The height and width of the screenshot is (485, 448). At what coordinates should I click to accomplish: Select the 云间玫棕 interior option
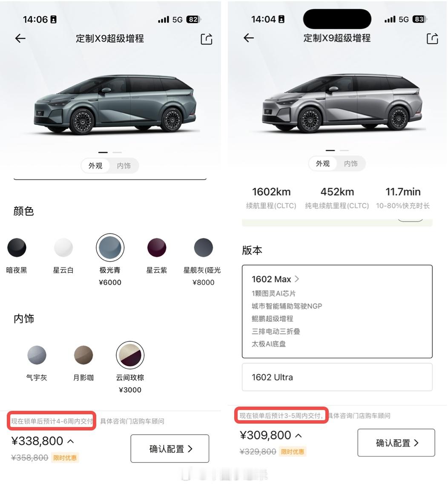pyautogui.click(x=130, y=355)
